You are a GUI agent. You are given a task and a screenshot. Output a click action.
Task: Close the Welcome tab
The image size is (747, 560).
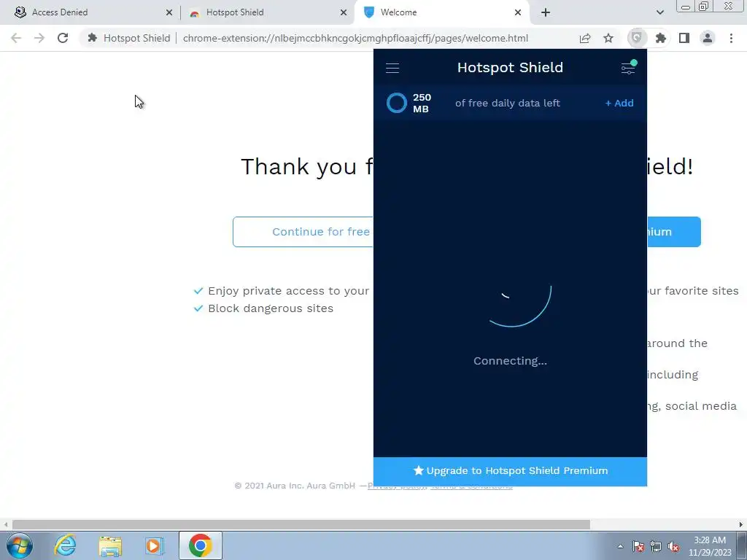[518, 12]
